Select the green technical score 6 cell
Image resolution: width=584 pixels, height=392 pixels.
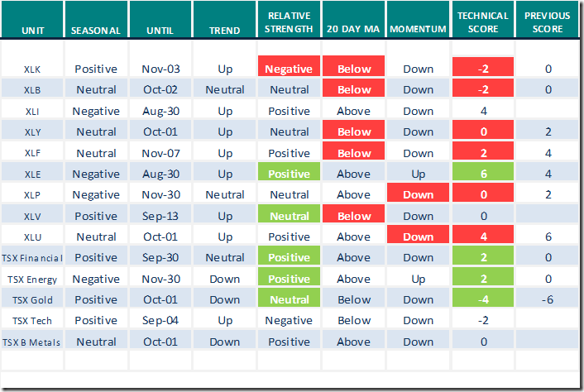point(483,174)
